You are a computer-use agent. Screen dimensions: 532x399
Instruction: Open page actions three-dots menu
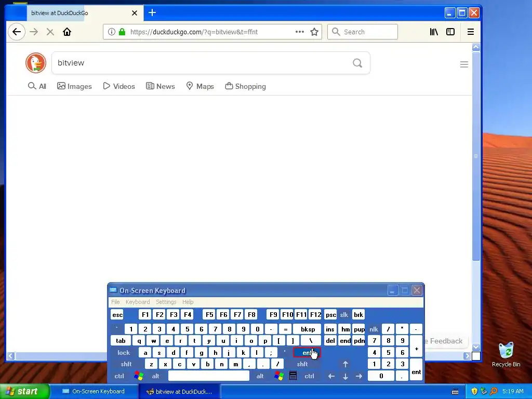coord(300,32)
